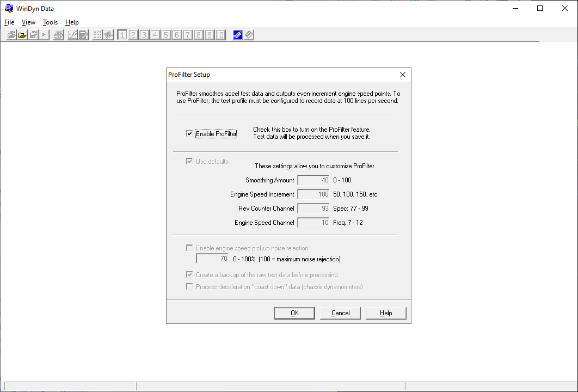
Task: Click the 'Spec: 77 - 99' range text
Action: 351,209
